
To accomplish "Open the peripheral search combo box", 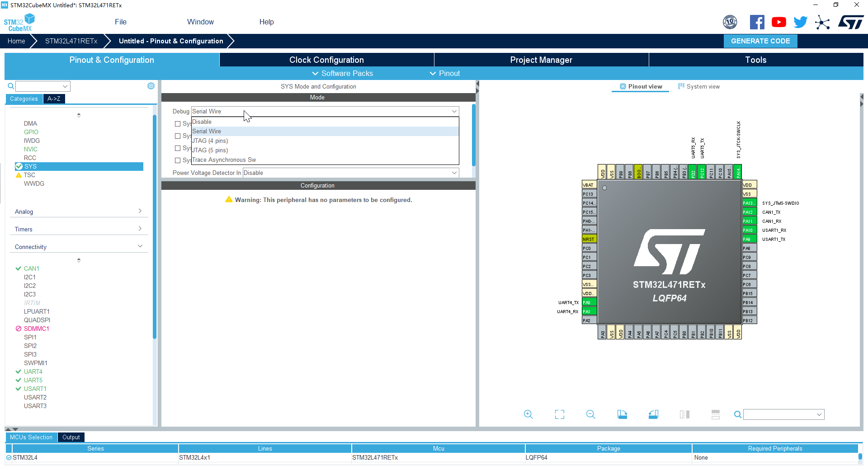I will 43,86.
